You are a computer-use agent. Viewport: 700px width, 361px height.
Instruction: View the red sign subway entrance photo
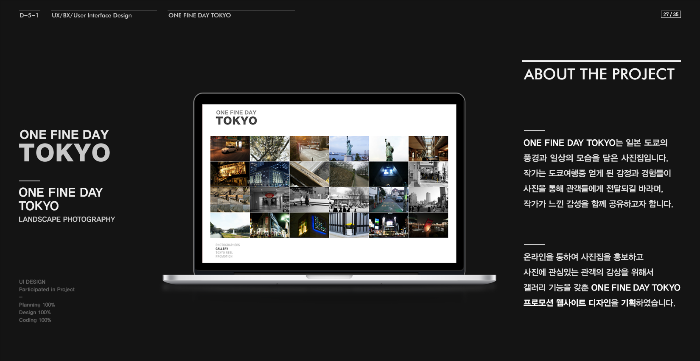coord(270,199)
